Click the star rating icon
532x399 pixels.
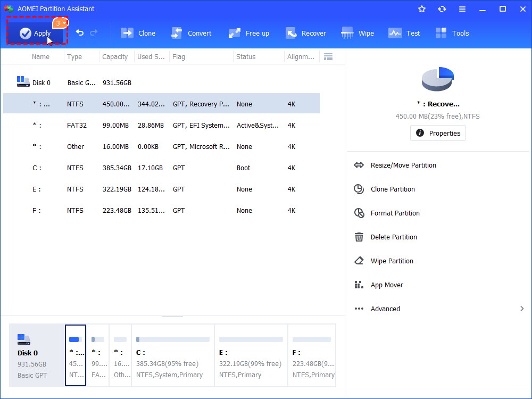421,9
